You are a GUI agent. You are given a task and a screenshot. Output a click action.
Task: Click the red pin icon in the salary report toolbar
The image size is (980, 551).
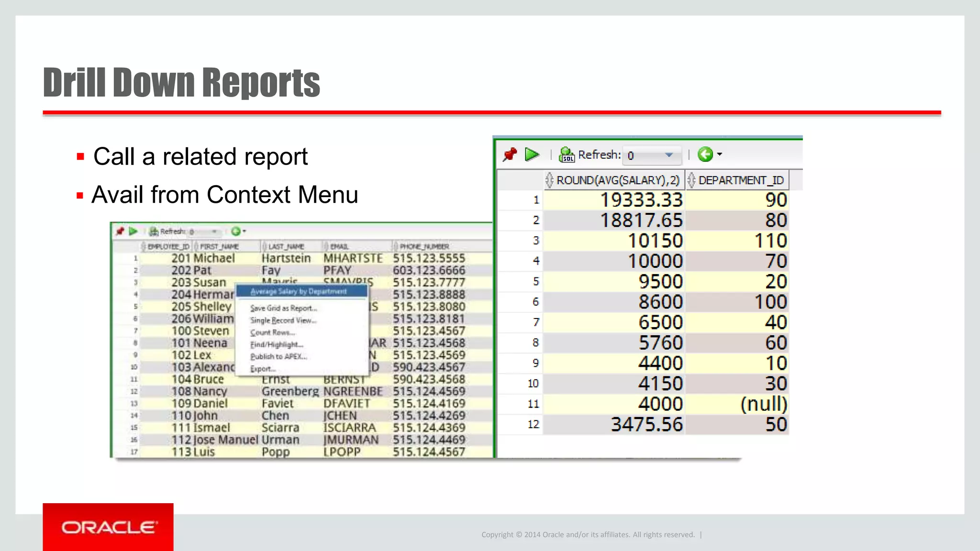point(510,154)
